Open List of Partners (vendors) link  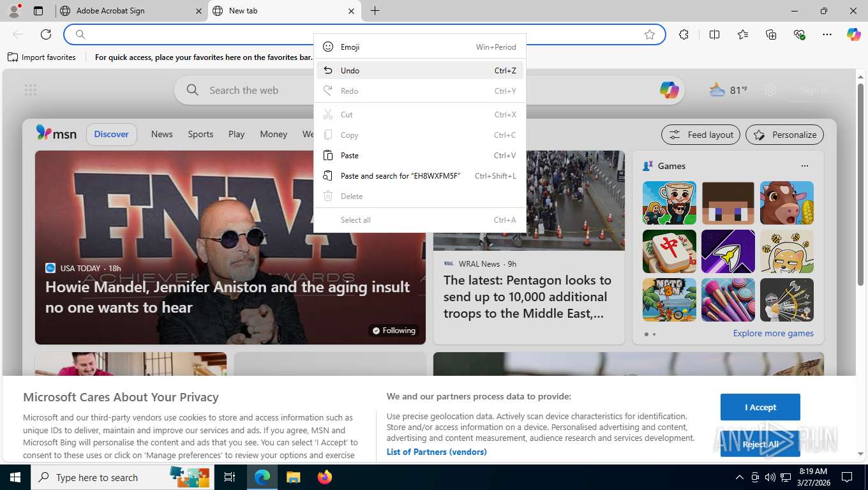coord(437,452)
